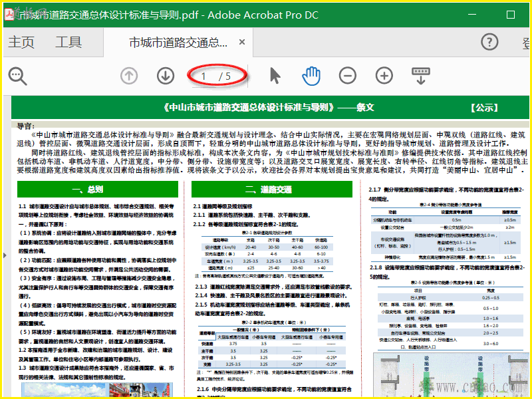
Task: Click the document title 《中山市城市道路交通总体设计标准与导则》
Action: (x=248, y=108)
